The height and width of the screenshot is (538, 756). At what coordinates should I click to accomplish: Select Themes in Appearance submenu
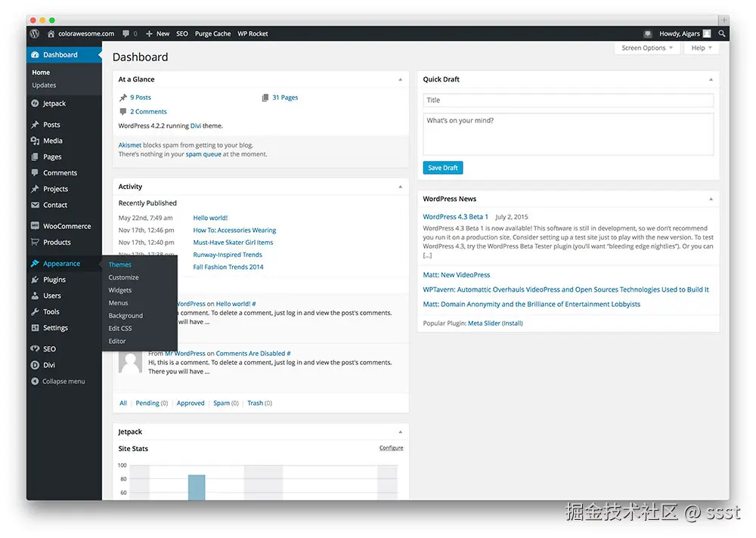coord(120,264)
